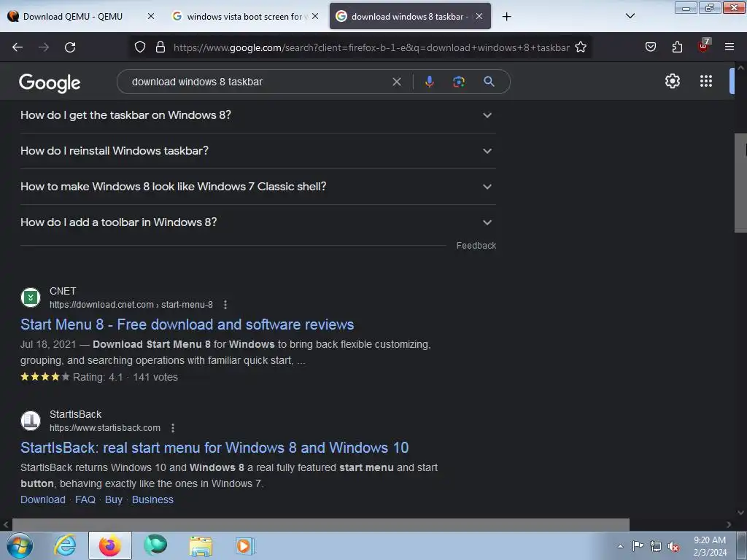
Task: Go to the Google logo home
Action: click(50, 83)
